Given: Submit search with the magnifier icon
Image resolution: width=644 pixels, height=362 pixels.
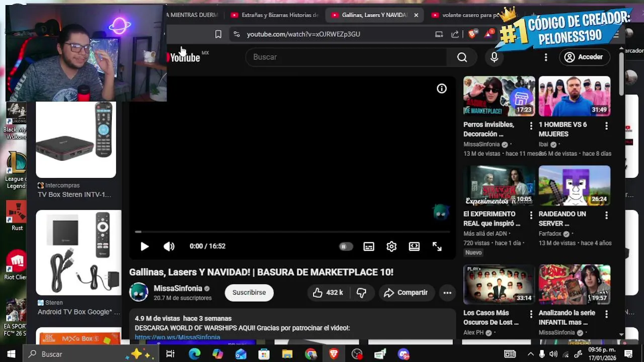Looking at the screenshot, I should pyautogui.click(x=462, y=57).
